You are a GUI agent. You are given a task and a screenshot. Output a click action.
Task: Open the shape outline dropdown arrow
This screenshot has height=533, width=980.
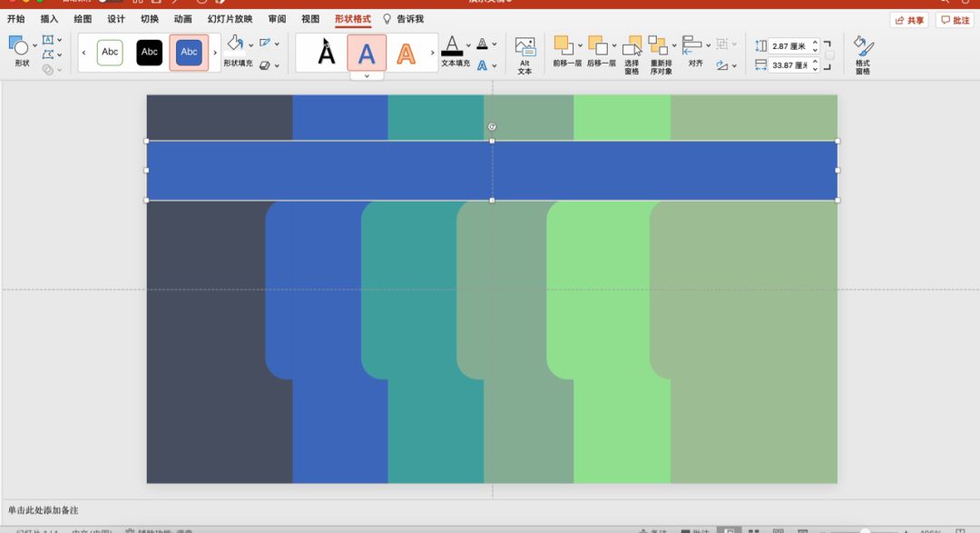[277, 44]
